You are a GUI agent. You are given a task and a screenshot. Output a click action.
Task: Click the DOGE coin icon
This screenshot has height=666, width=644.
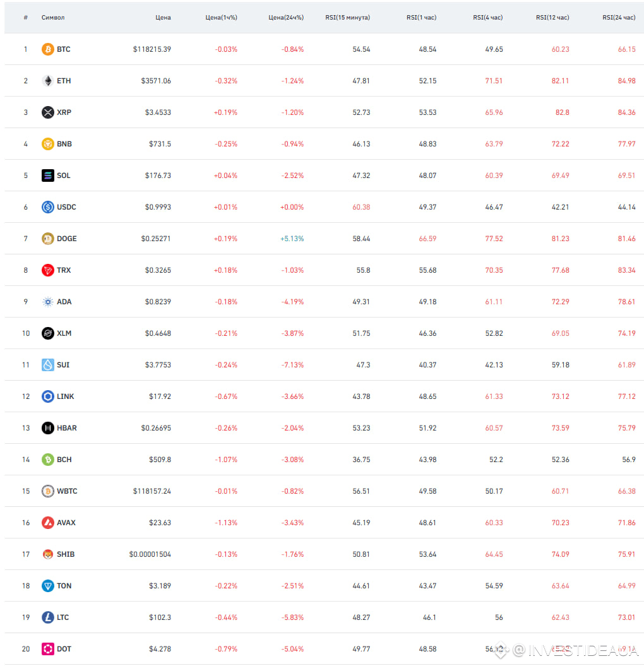47,239
